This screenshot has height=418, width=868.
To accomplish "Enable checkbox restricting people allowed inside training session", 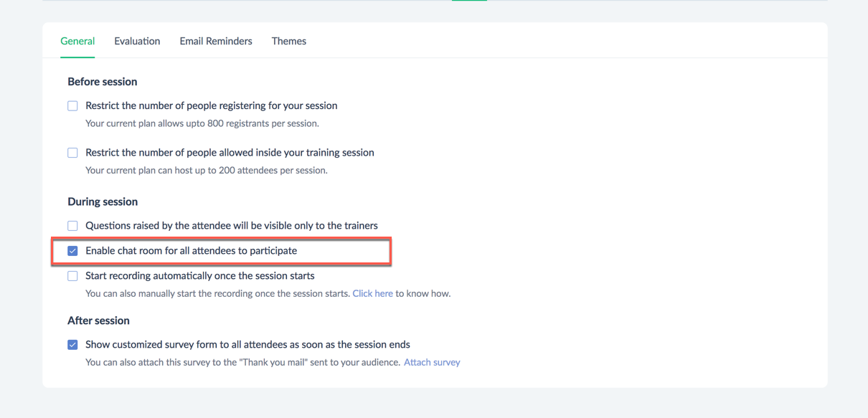I will (x=72, y=153).
